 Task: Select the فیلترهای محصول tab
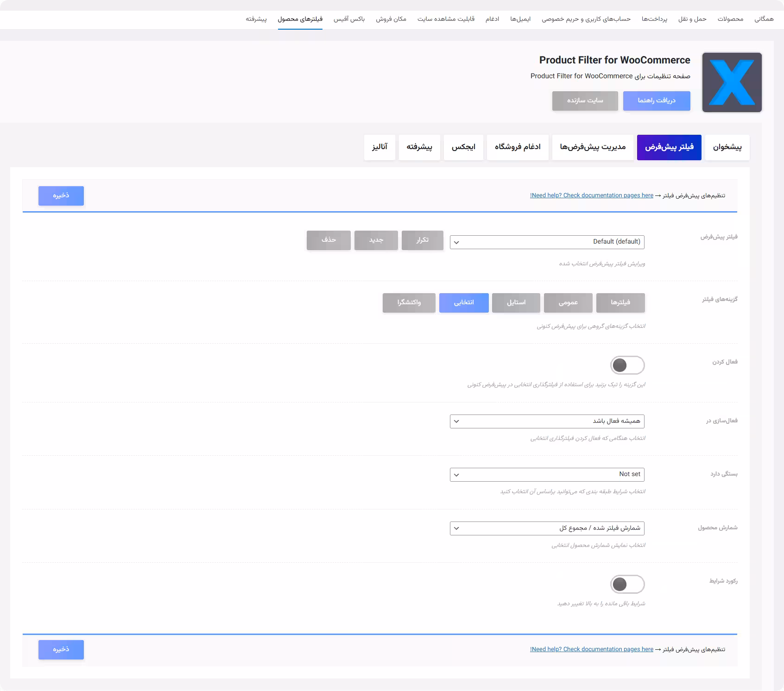click(x=300, y=19)
